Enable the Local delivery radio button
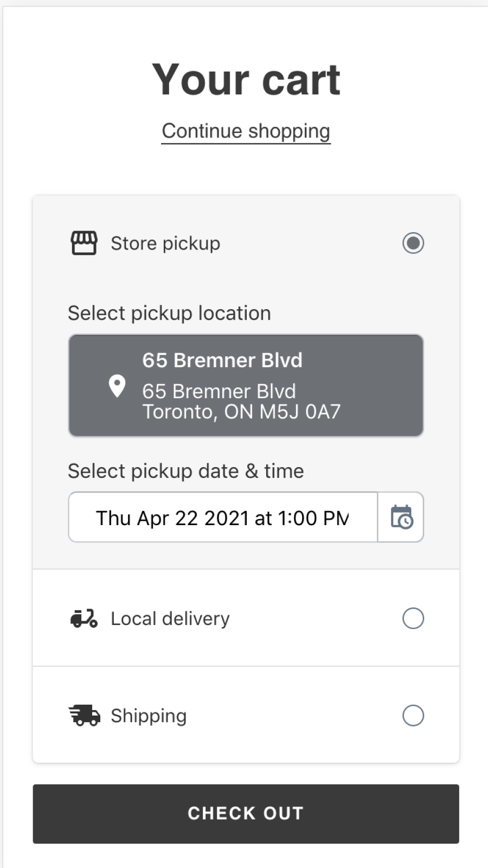This screenshot has width=488, height=868. (x=413, y=618)
